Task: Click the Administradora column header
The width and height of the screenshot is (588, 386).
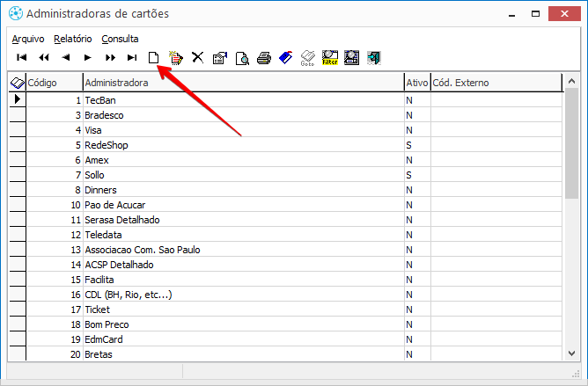Action: [243, 83]
